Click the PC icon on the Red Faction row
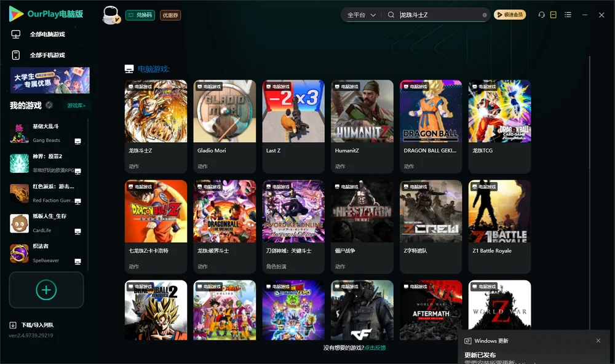The height and width of the screenshot is (364, 615). coord(77,201)
